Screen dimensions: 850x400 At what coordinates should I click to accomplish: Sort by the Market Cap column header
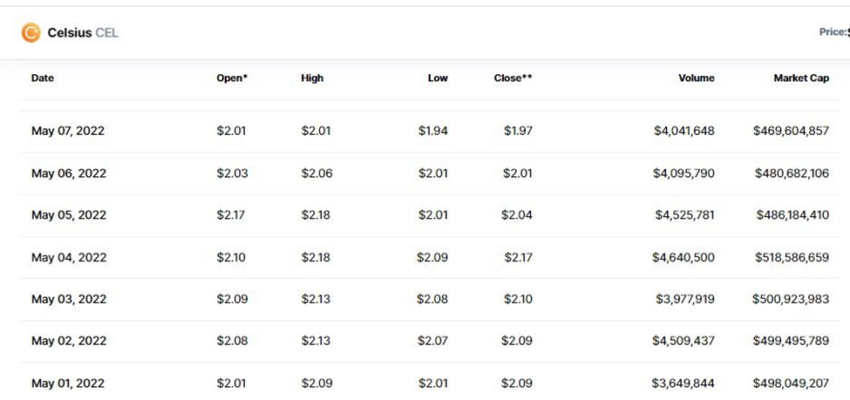801,78
